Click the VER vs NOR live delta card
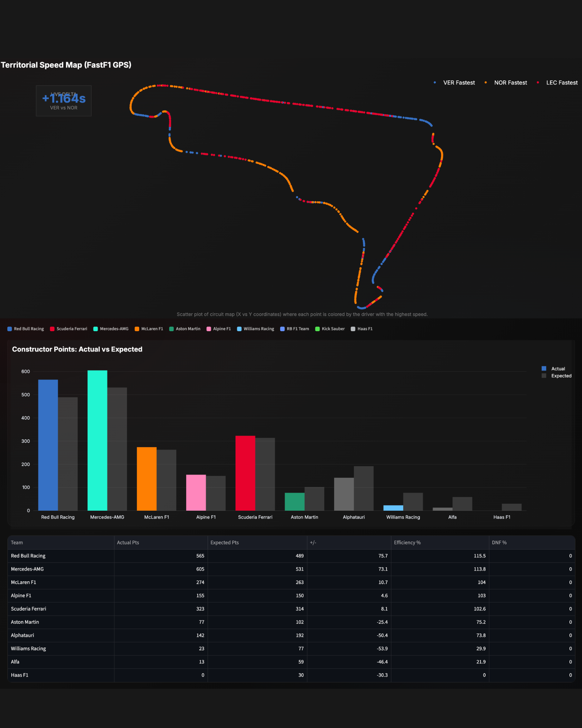Viewport: 582px width, 728px height. 64,101
